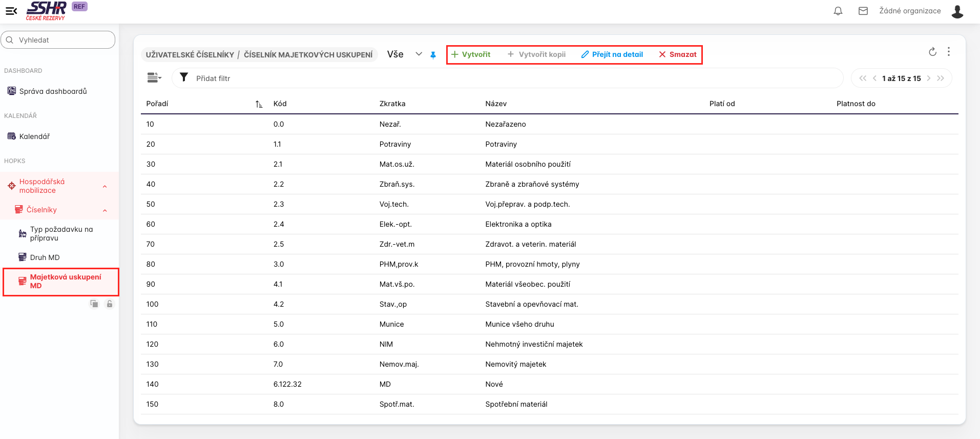Open the messages envelope icon

click(863, 11)
